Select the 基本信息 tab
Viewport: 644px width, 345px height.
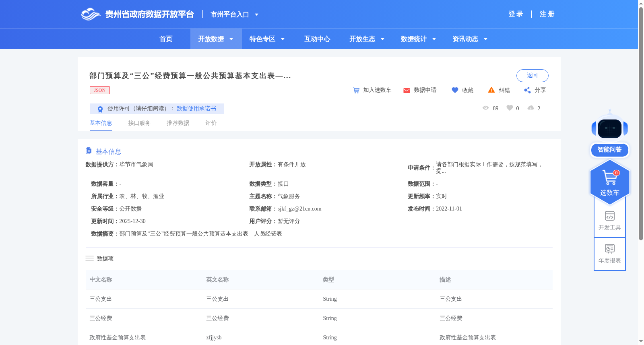tap(101, 123)
